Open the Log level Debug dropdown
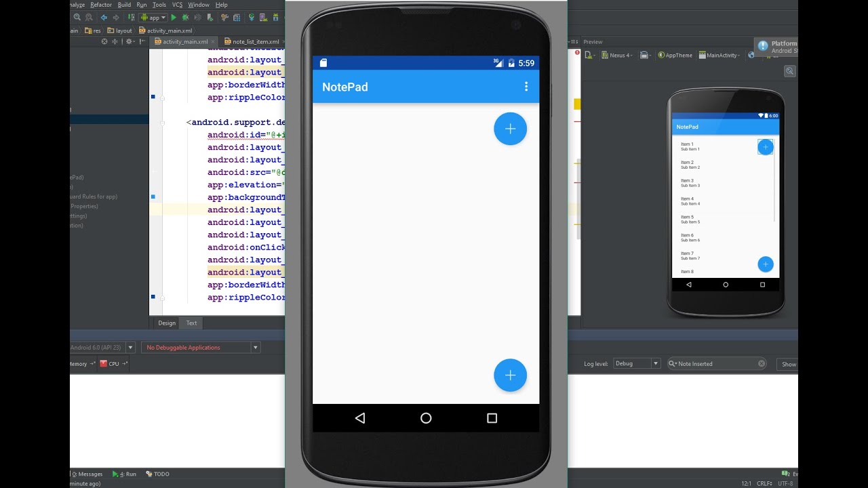Viewport: 868px width, 488px height. (637, 364)
